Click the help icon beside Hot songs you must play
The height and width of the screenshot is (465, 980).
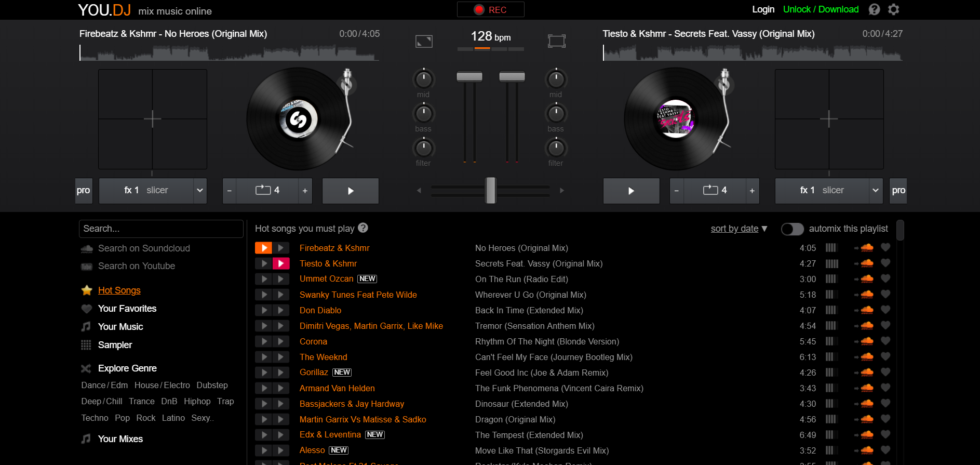(363, 228)
